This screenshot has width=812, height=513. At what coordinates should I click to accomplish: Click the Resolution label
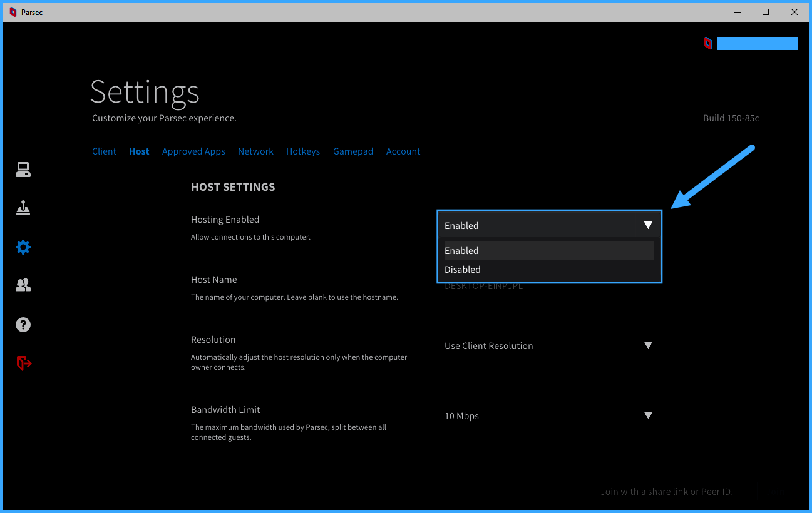coord(213,340)
